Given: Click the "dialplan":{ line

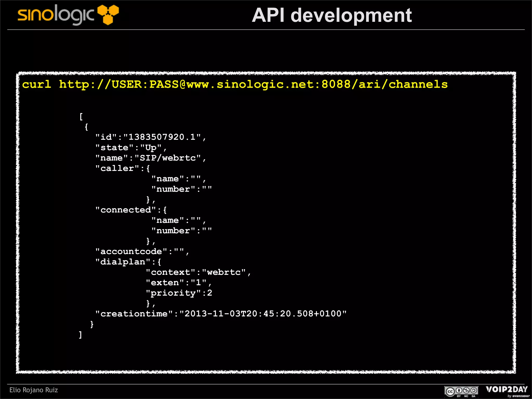Looking at the screenshot, I should pos(128,262).
